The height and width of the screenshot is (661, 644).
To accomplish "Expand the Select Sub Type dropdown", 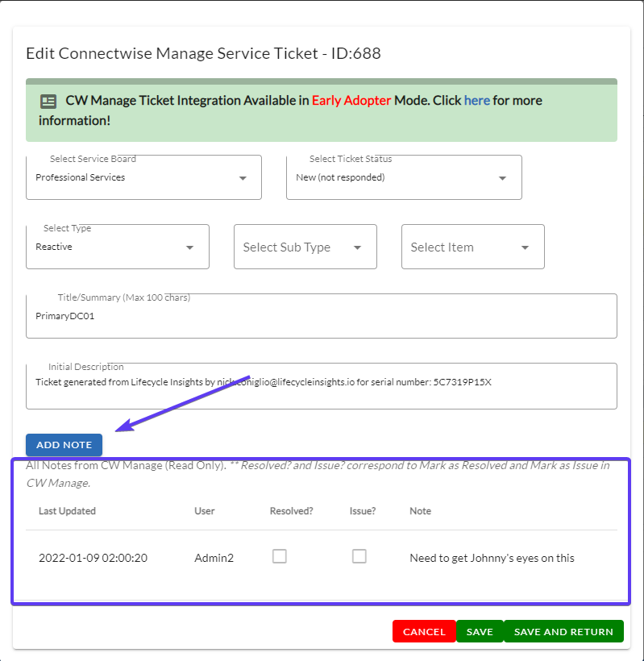I will click(x=305, y=247).
